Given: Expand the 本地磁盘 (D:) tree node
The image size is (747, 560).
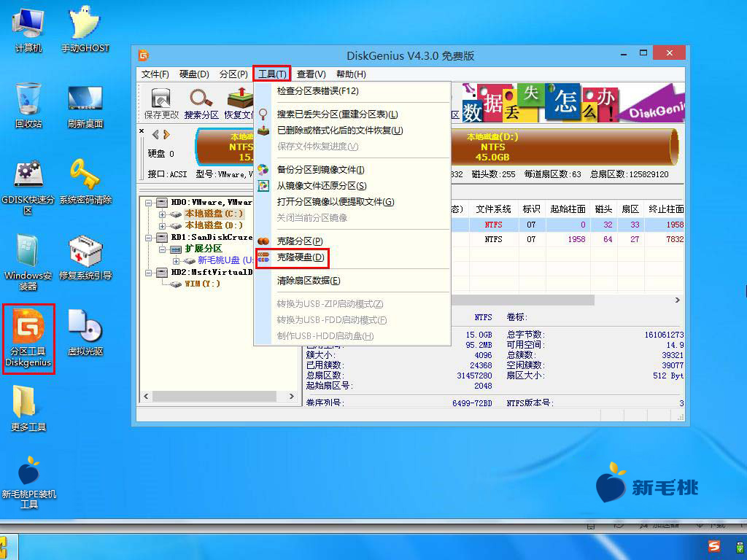Looking at the screenshot, I should pos(163,226).
